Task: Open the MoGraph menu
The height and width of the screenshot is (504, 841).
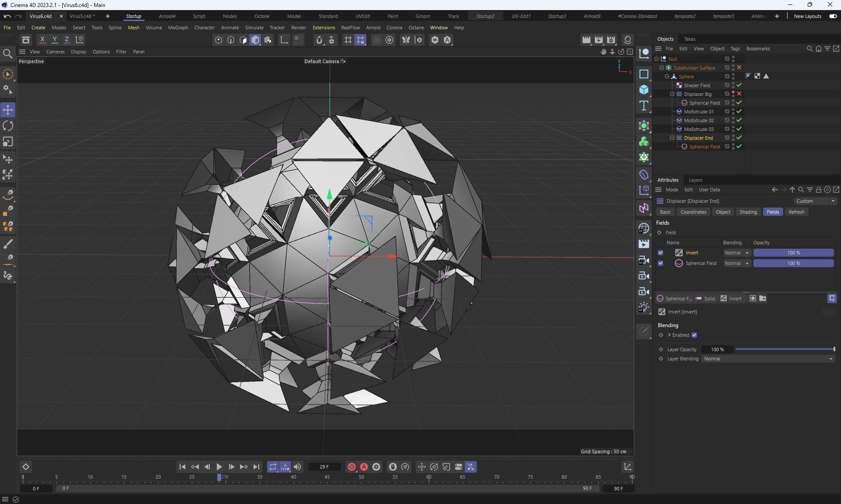Action: pos(178,28)
